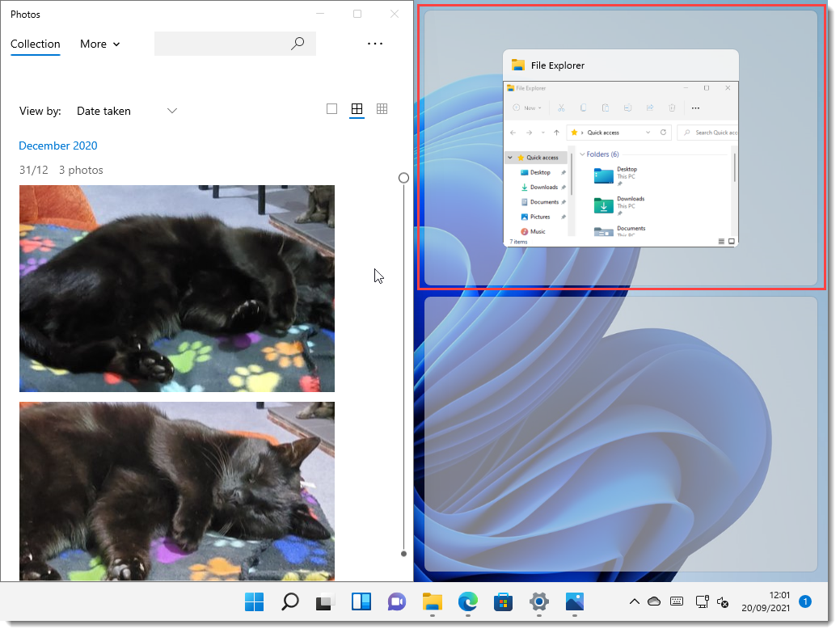Click the Copy icon in File Explorer toolbar
This screenshot has width=840, height=633.
[583, 107]
